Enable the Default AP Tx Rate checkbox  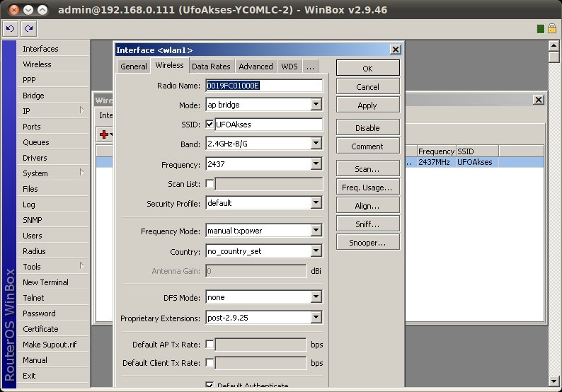(x=210, y=345)
